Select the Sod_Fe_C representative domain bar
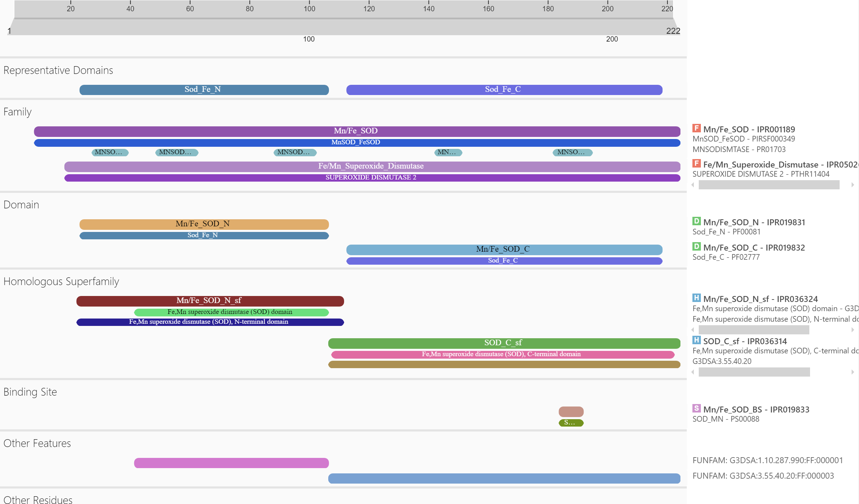This screenshot has width=859, height=504. pos(504,90)
